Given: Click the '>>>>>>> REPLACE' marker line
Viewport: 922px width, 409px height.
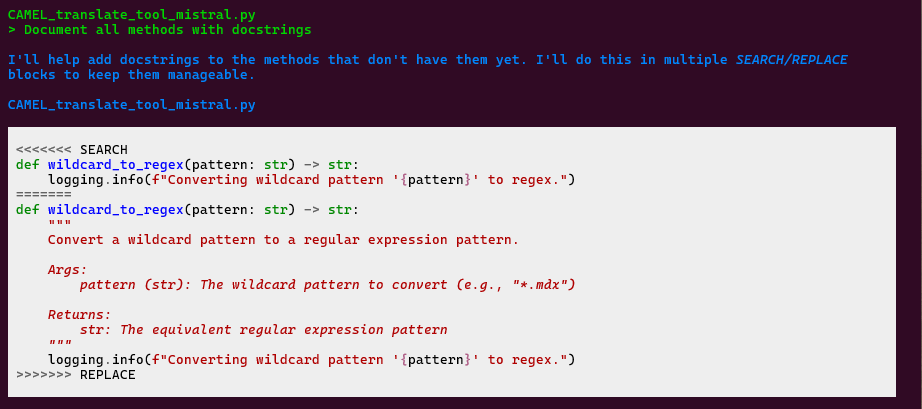Looking at the screenshot, I should point(75,375).
